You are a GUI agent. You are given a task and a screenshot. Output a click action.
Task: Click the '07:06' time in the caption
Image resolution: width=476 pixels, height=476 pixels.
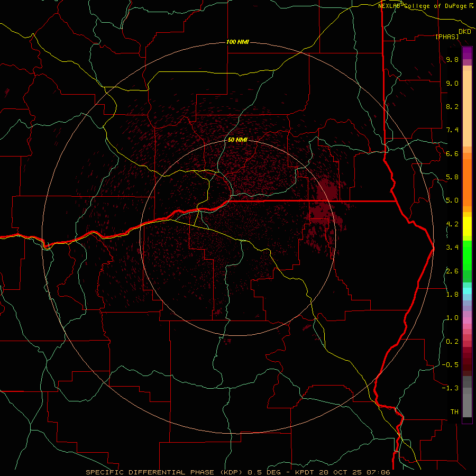(x=378, y=472)
